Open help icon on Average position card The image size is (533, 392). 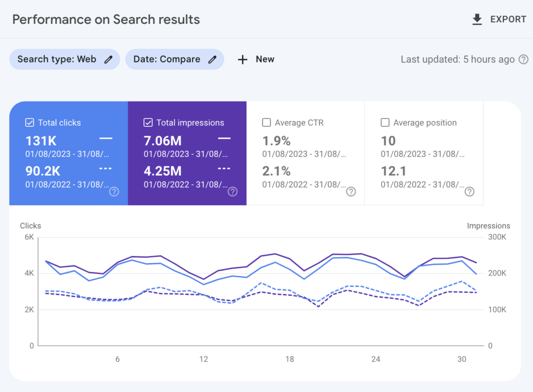coord(469,192)
